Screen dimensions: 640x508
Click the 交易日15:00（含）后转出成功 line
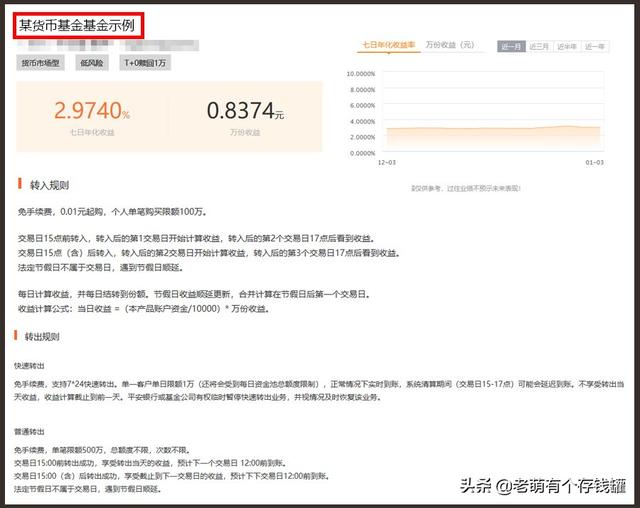172,476
